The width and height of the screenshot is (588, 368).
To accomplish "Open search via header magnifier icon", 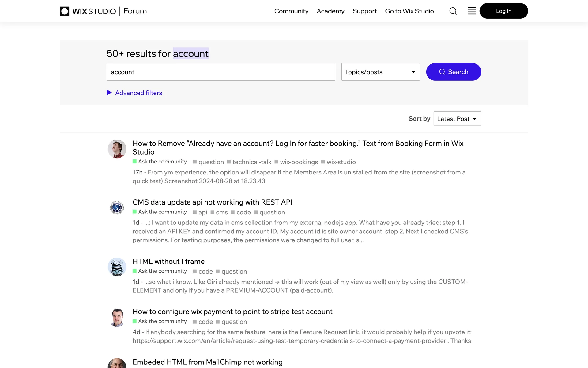I will (x=453, y=11).
